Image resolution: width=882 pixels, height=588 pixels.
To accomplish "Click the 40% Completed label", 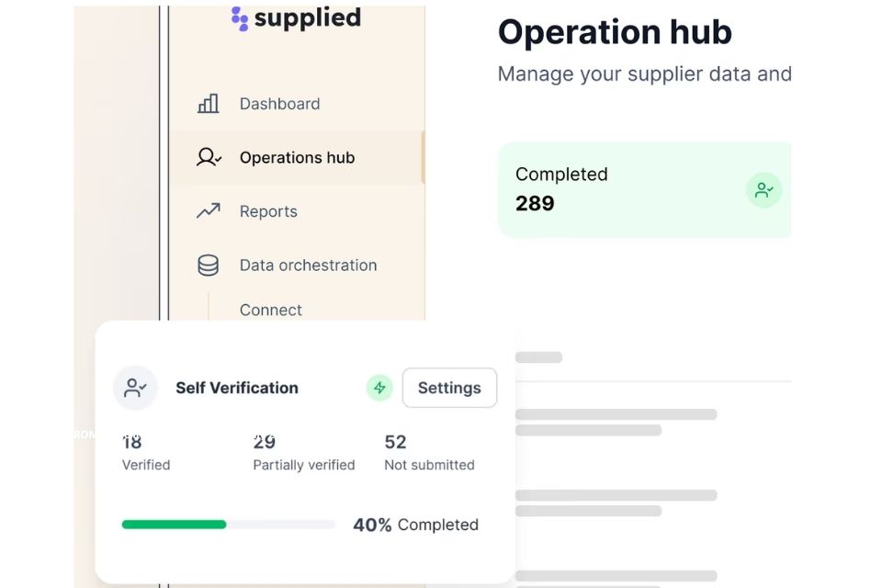I will (x=415, y=525).
